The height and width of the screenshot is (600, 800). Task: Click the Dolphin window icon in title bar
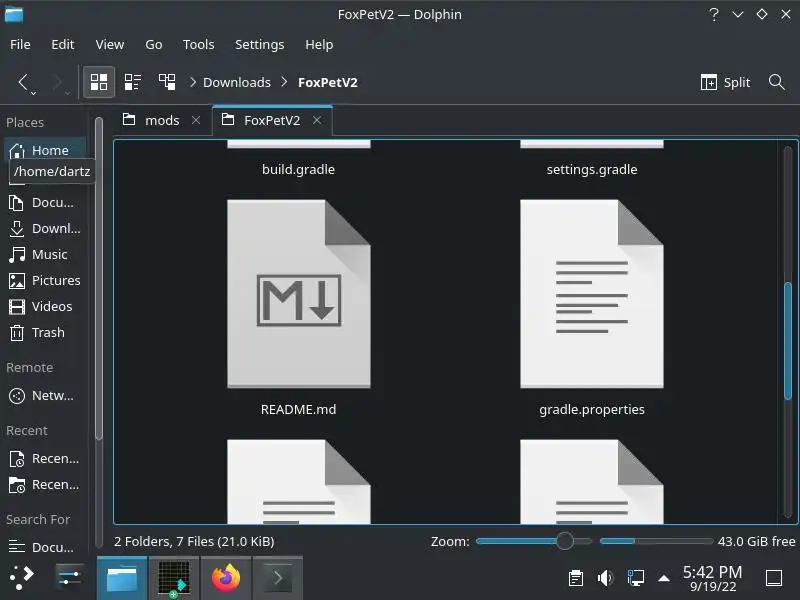(14, 14)
